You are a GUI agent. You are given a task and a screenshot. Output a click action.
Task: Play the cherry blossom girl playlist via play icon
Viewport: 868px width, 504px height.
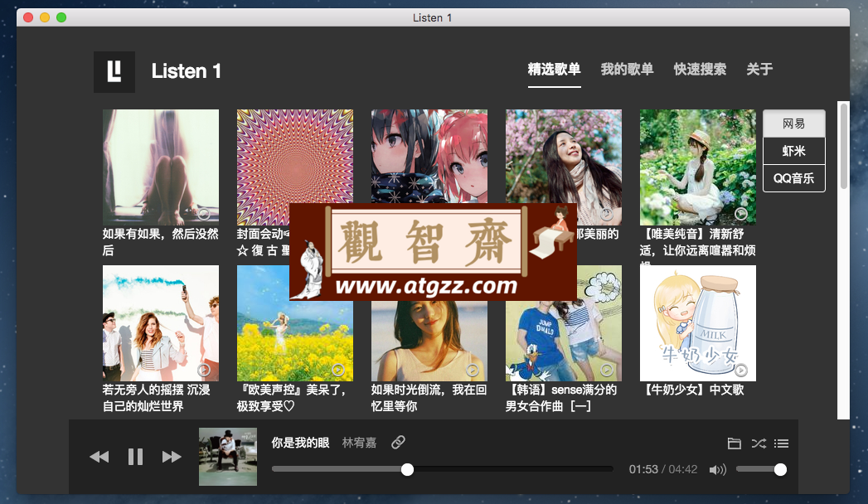coord(607,214)
